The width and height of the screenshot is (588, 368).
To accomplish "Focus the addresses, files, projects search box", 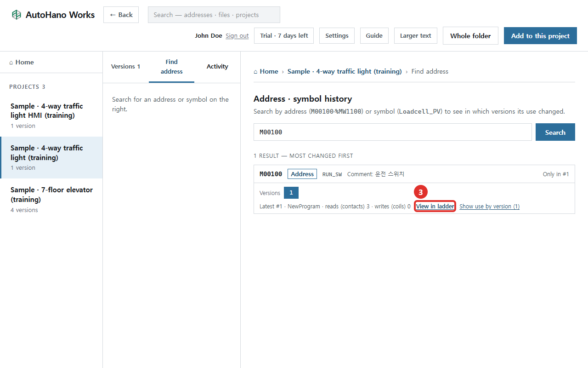I will [x=214, y=15].
